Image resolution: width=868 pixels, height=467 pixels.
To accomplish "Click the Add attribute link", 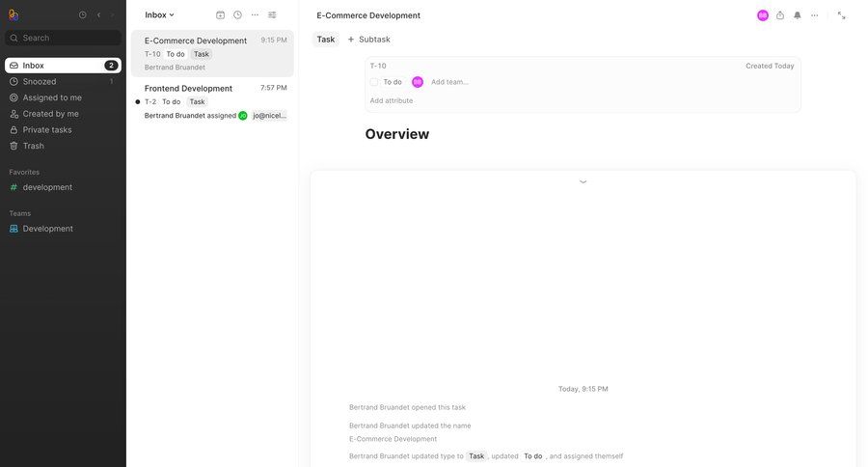I will tap(392, 100).
